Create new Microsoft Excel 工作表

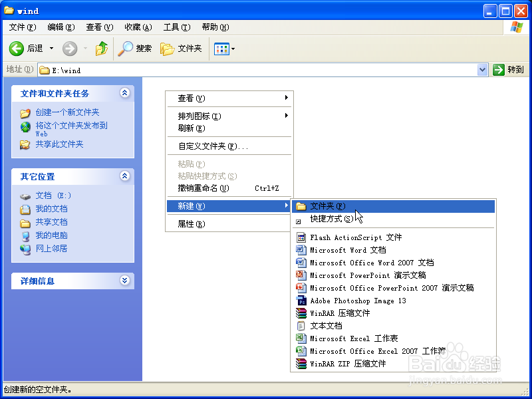coord(393,338)
